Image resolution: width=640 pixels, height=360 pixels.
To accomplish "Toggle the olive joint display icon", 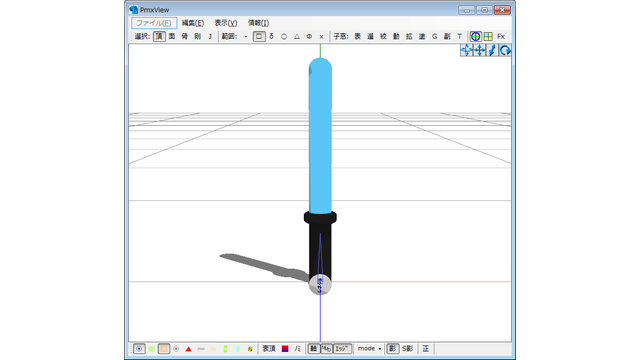I will [250, 349].
